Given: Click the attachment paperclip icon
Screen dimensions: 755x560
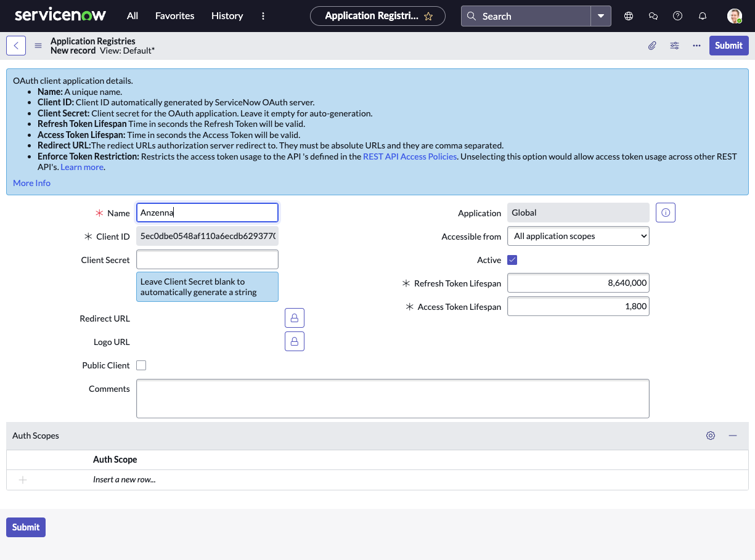Looking at the screenshot, I should (652, 46).
